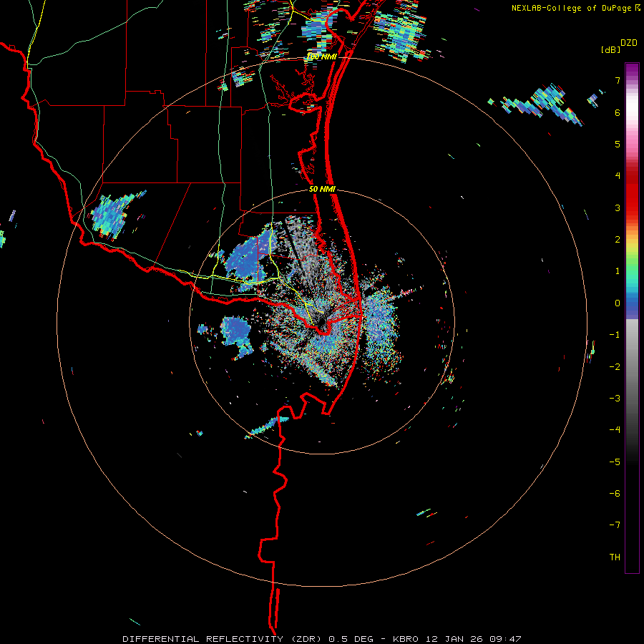644x644 pixels.
Task: Click the 7 value on color scale
Action: (x=618, y=80)
